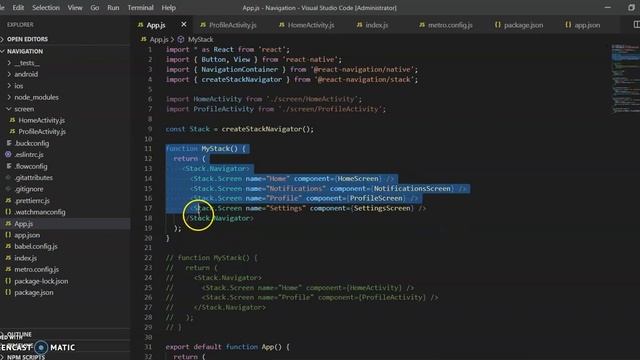Image resolution: width=640 pixels, height=360 pixels.
Task: Click the SettingsScreen text on line 17
Action: point(382,208)
